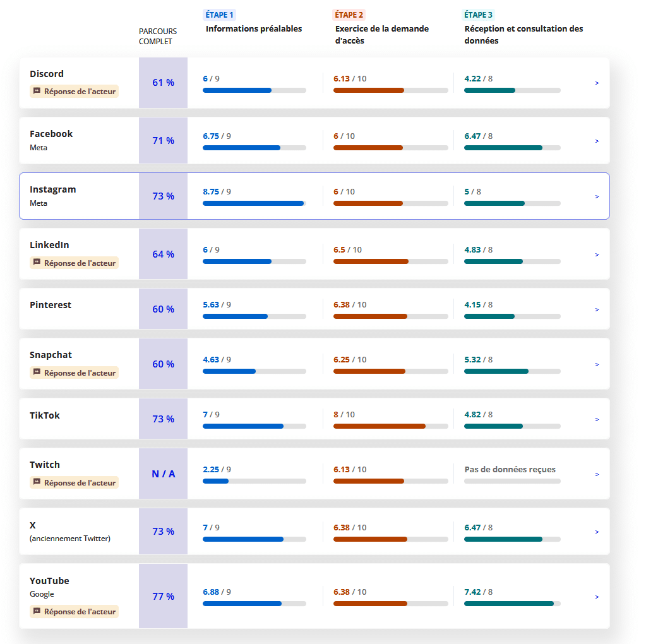Screen dimensions: 646x644
Task: Click the YouTube platform name
Action: [49, 581]
